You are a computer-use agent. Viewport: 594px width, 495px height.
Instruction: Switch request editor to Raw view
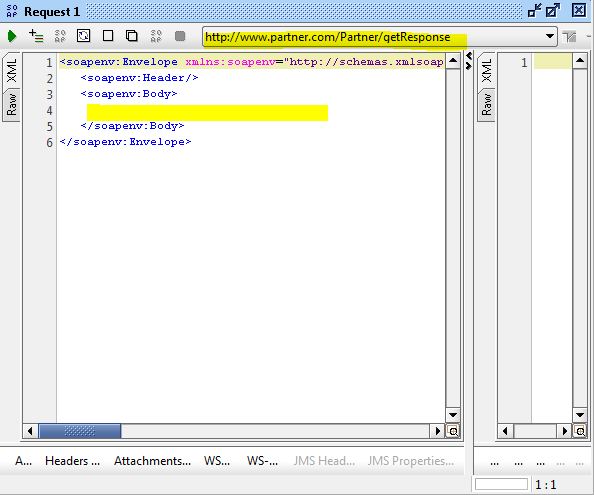[11, 105]
